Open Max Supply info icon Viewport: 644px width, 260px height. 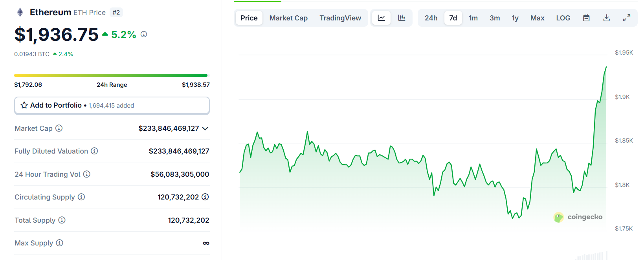point(59,243)
